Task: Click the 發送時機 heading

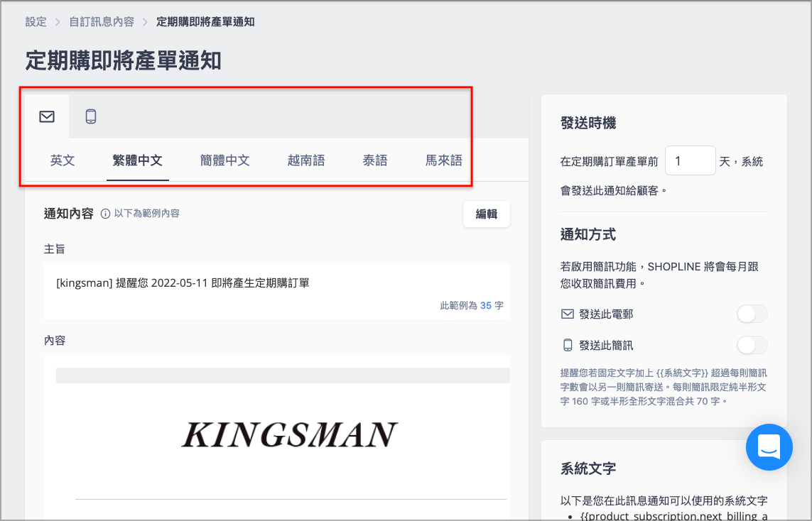Action: (x=588, y=123)
